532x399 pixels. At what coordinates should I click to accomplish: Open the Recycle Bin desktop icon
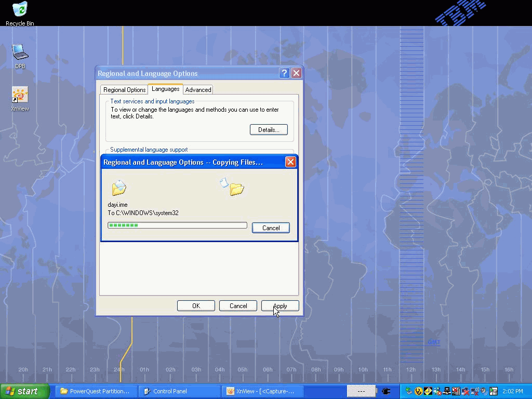[20, 14]
